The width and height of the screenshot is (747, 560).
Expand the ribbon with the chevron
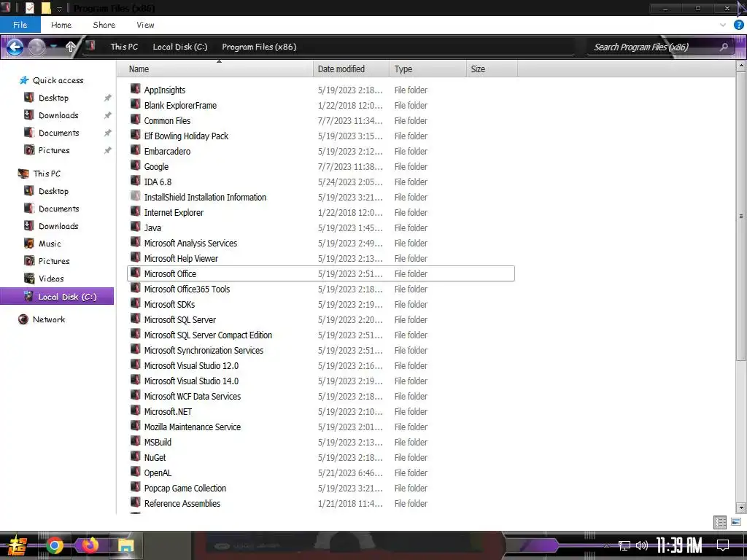pos(723,25)
